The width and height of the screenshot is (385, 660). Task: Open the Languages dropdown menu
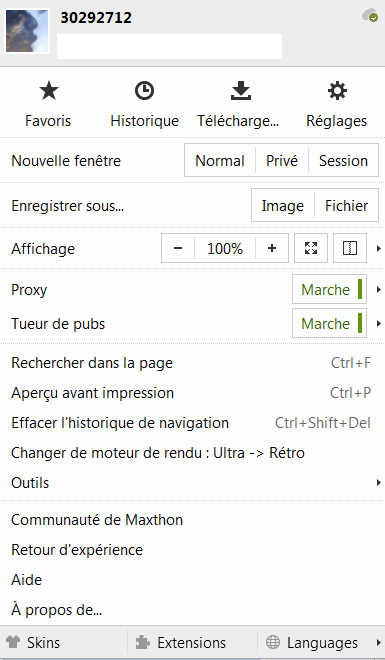[x=321, y=643]
